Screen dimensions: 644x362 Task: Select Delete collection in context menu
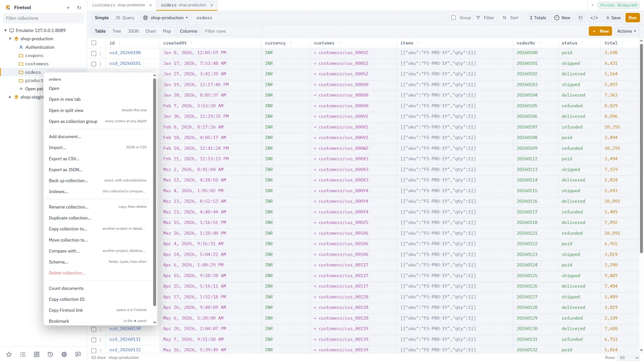tap(97, 273)
